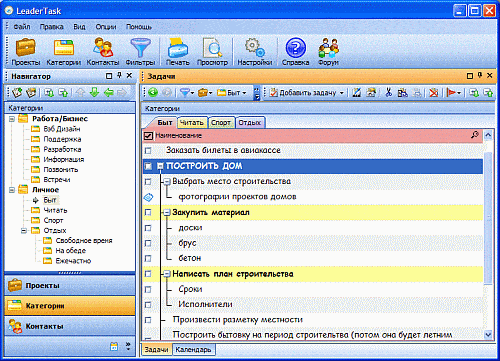This screenshot has height=361, width=500.
Task: Check Выбрать место строительства checkbox
Action: tap(148, 182)
